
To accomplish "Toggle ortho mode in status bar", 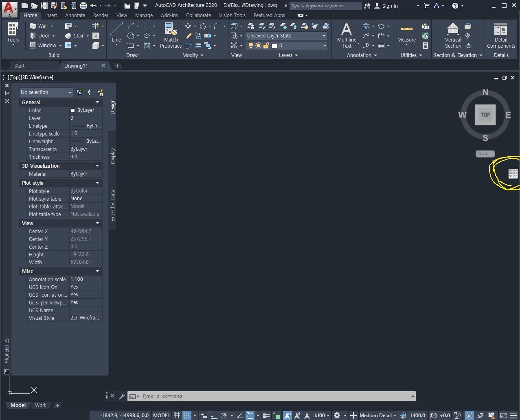I will 214,416.
